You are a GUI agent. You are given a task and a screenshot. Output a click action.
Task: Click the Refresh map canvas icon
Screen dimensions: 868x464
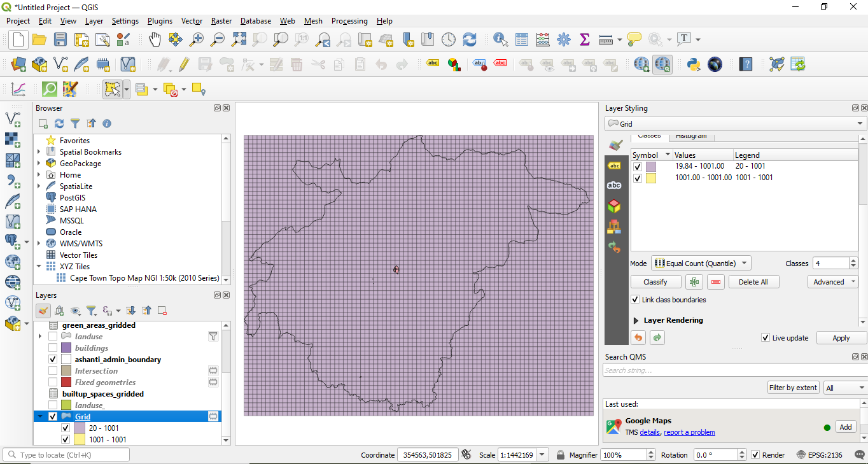point(470,39)
